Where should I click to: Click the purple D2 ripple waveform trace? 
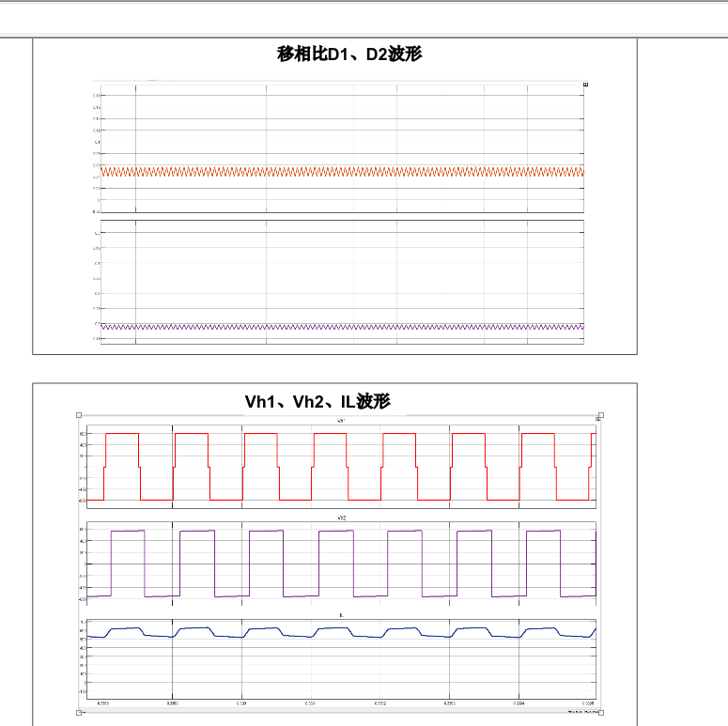342,327
